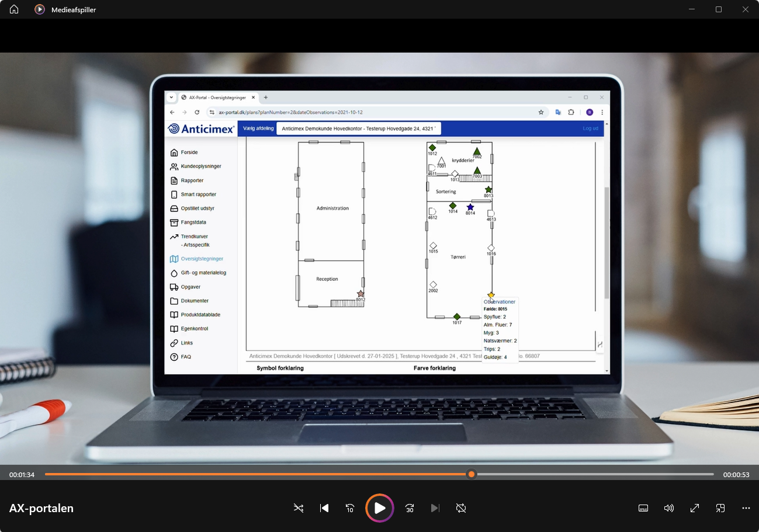Click the white diamond trap 2002

tap(433, 285)
